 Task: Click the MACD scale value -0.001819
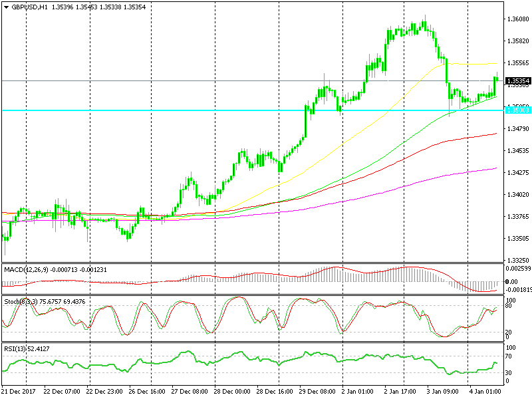518,290
